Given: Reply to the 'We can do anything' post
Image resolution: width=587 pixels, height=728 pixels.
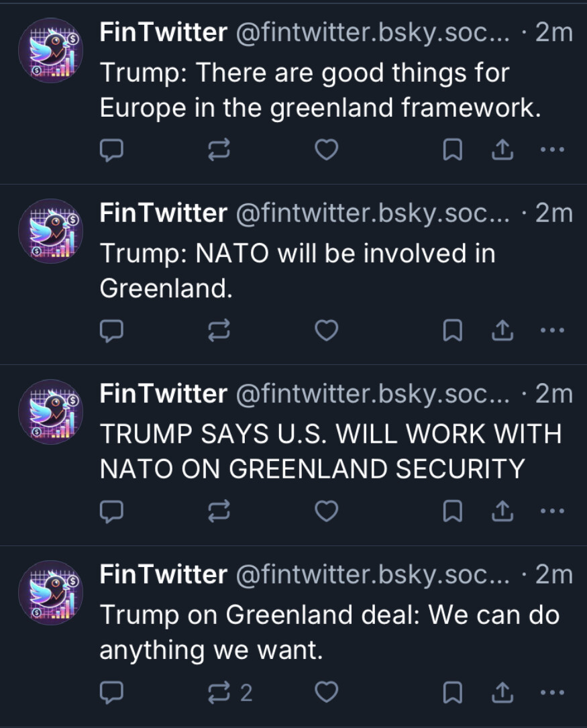Looking at the screenshot, I should 111,692.
